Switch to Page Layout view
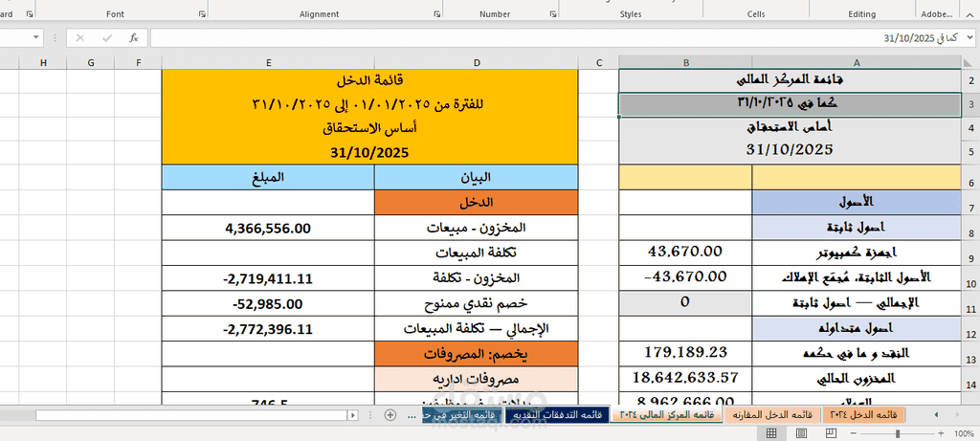The image size is (980, 441). tap(801, 432)
